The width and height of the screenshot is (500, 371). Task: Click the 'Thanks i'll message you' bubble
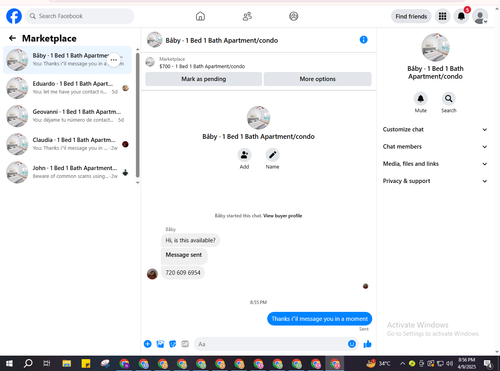[x=319, y=319]
